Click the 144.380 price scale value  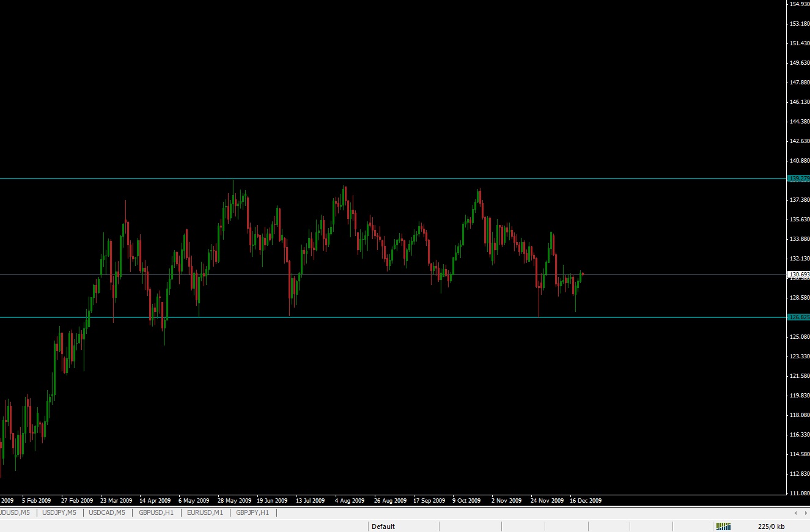pos(800,122)
